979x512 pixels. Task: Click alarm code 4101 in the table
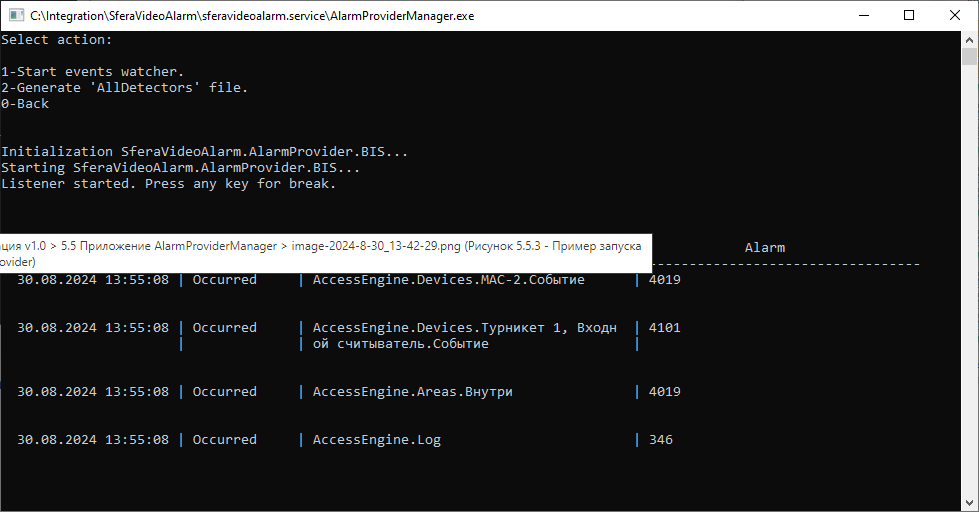click(x=664, y=327)
